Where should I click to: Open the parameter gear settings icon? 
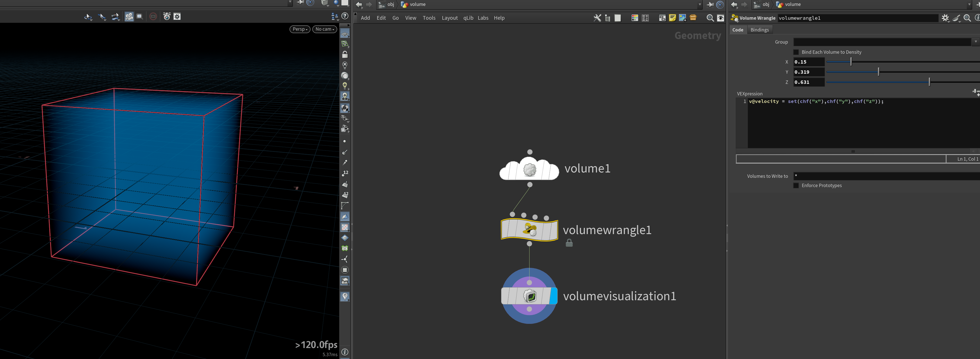click(945, 18)
